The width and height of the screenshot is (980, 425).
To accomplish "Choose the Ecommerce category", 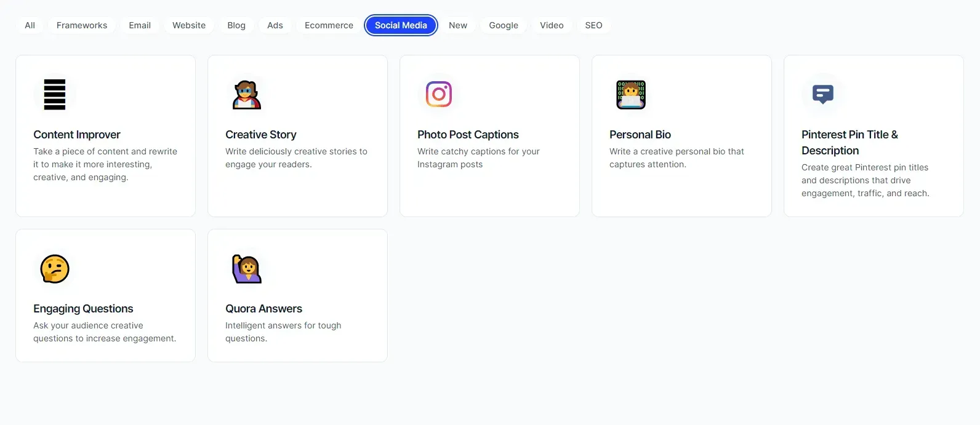I will (x=329, y=25).
